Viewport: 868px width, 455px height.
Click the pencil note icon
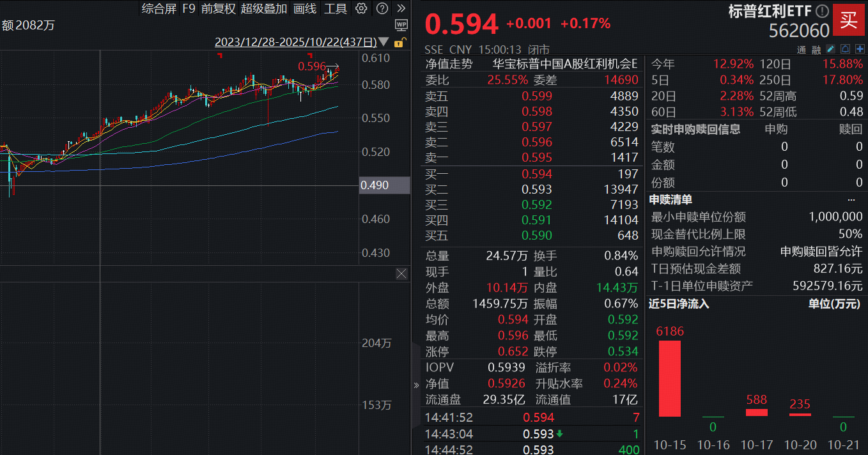point(830,49)
